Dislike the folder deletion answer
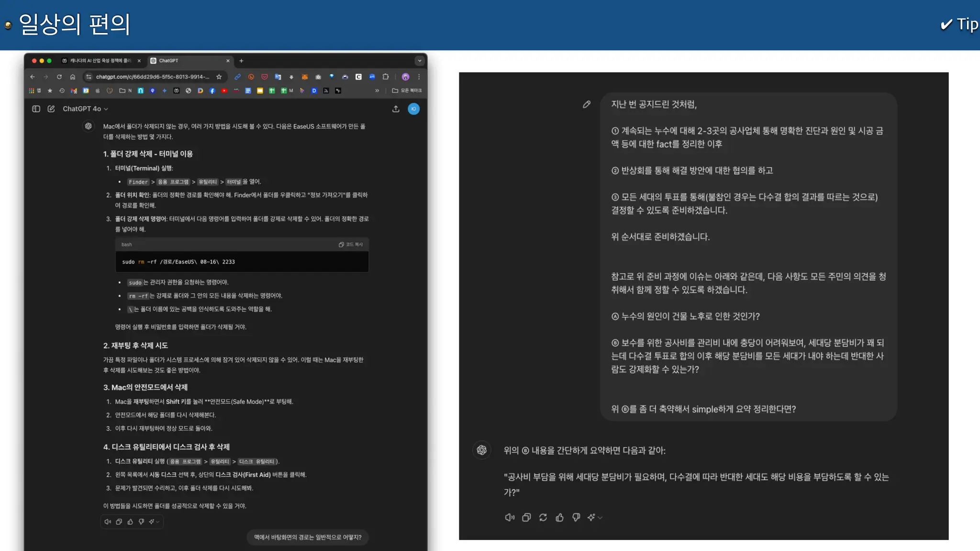 click(141, 522)
